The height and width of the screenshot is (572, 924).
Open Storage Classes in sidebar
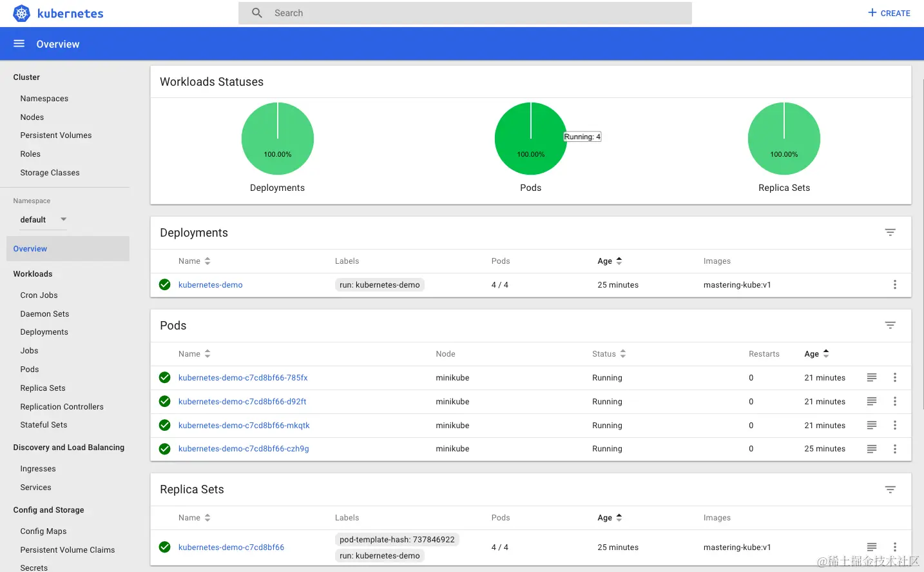50,173
